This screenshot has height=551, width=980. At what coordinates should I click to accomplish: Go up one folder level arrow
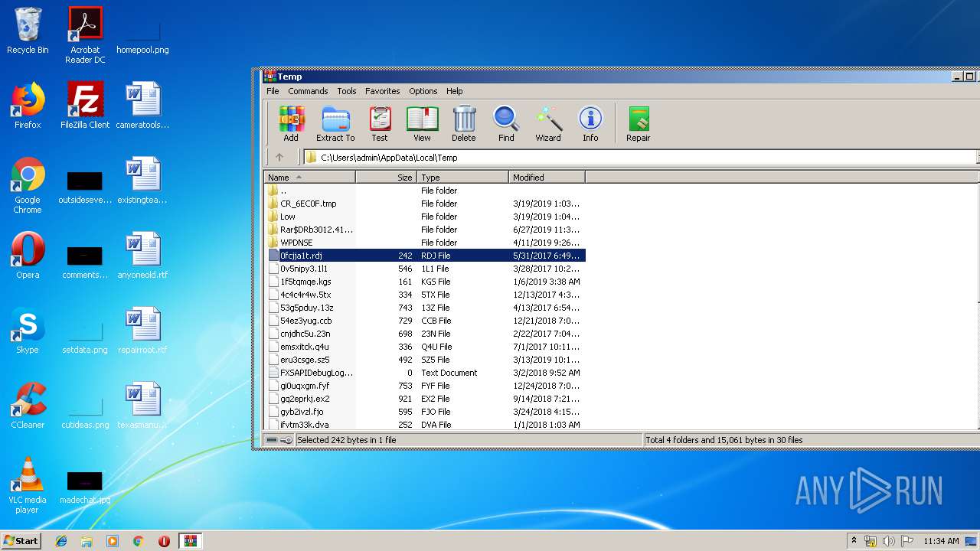(x=279, y=157)
